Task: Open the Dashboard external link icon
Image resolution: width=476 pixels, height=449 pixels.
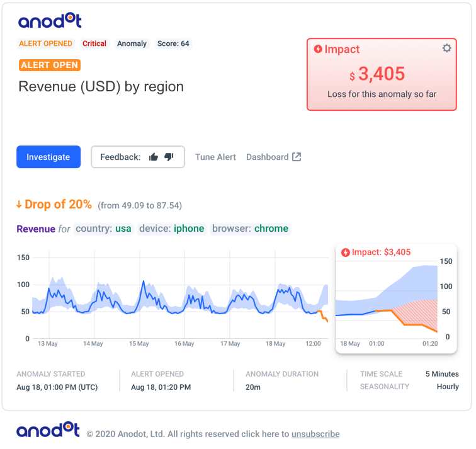Action: (x=297, y=157)
